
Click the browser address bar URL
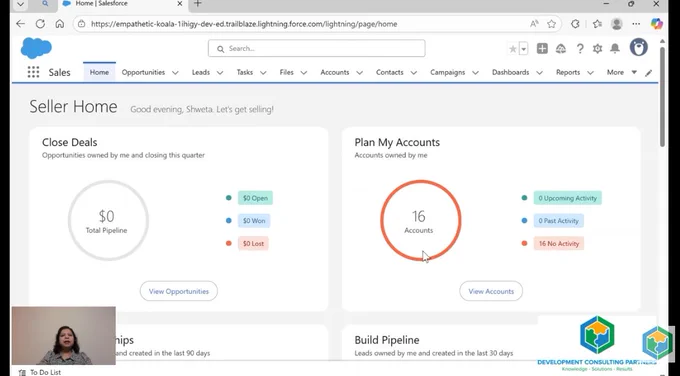(244, 24)
